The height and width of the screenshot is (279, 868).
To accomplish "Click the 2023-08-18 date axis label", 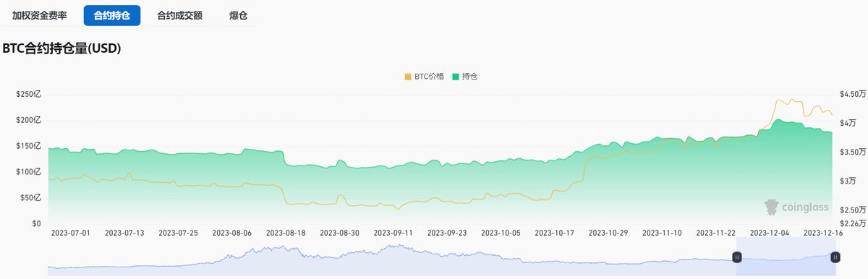I will point(285,233).
